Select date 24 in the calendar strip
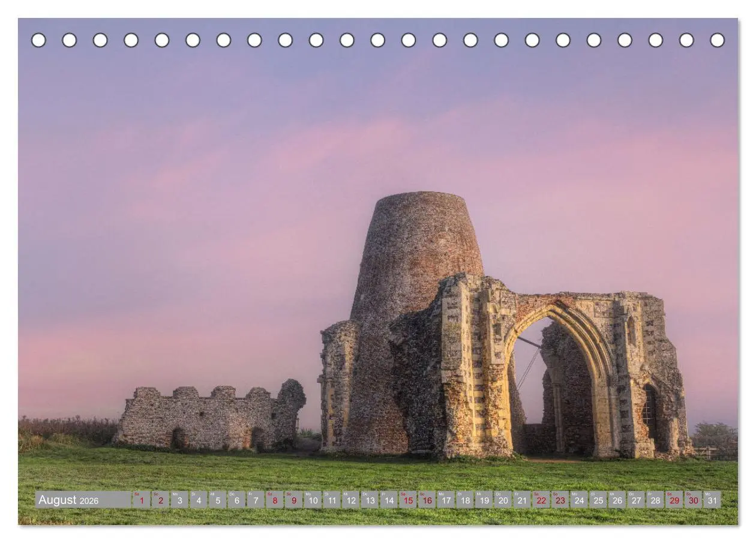Viewport: 756px width, 543px height. (x=579, y=500)
